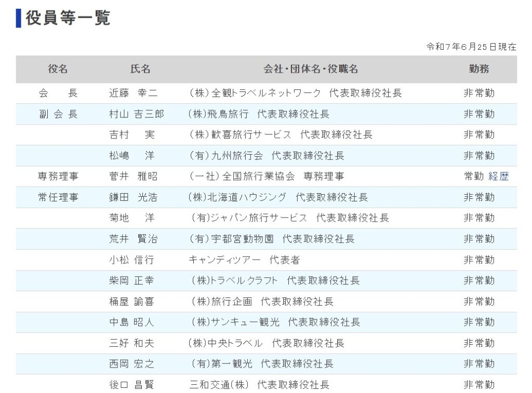Click the date text 令和7年6月25日現在
The width and height of the screenshot is (532, 393).
click(x=471, y=47)
